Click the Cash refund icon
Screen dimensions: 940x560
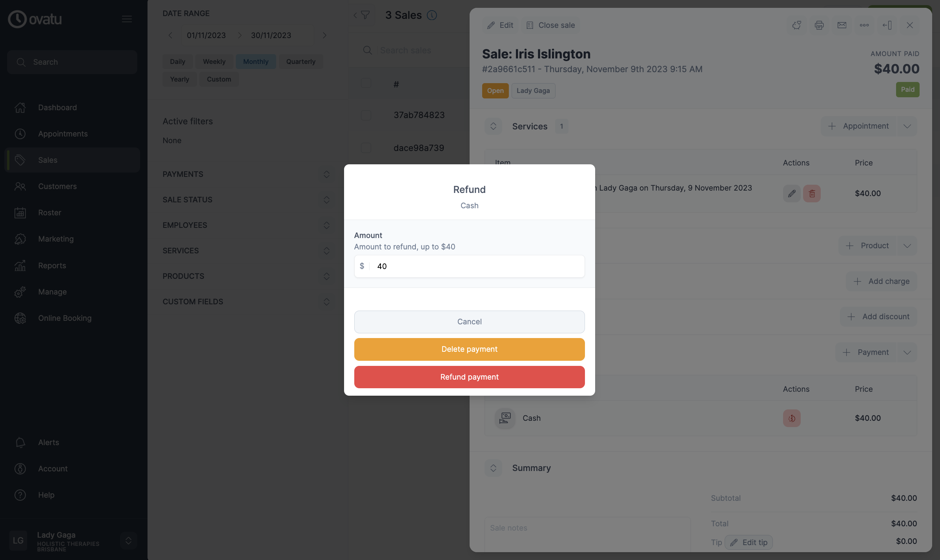tap(792, 418)
